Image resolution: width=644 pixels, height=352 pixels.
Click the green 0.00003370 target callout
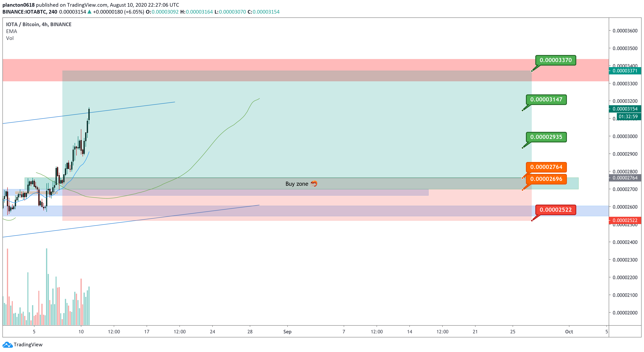[556, 60]
